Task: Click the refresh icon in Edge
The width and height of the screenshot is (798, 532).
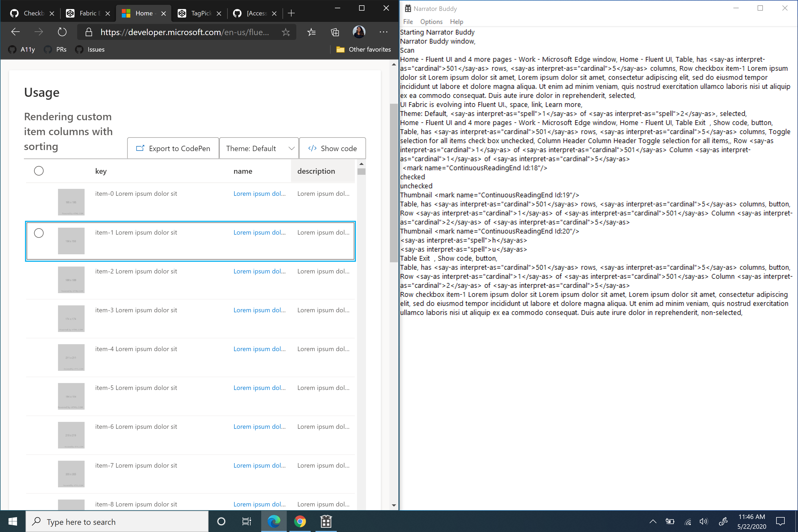Action: 62,32
